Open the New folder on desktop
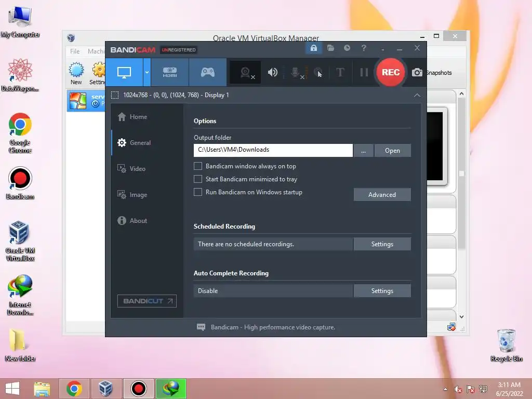 [20, 345]
